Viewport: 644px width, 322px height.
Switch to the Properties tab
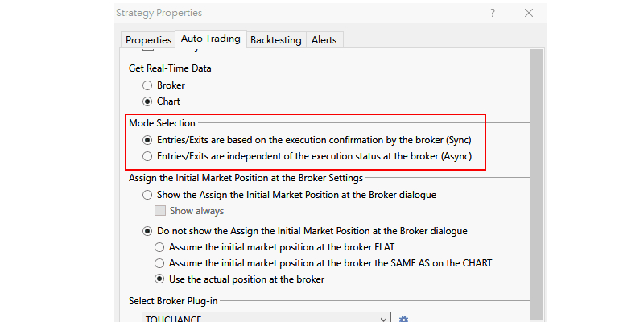coord(148,39)
